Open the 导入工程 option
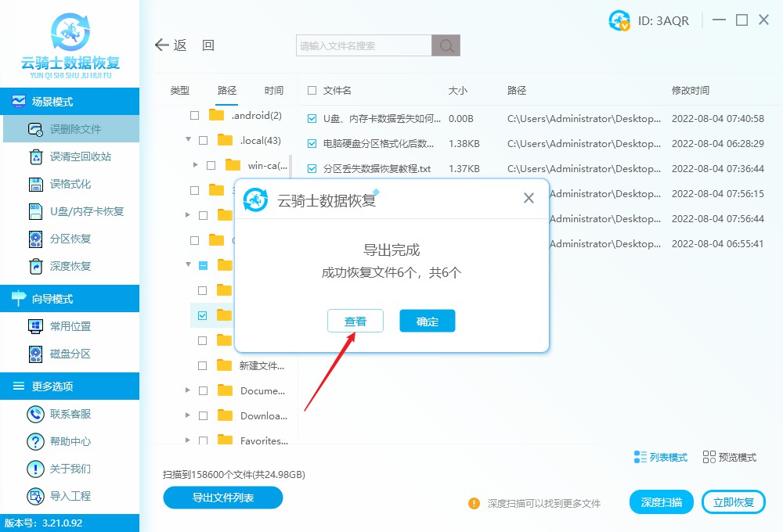The height and width of the screenshot is (532, 783). 70,495
